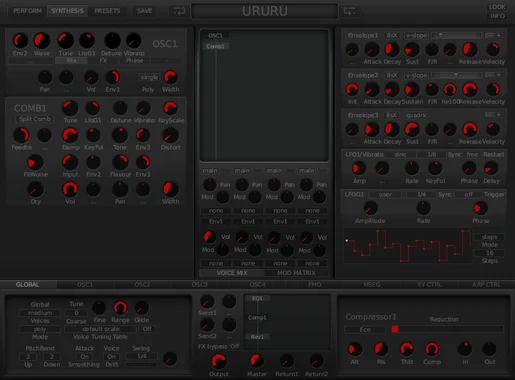The image size is (515, 380).
Task: Click the Comb1 Damp knob
Action: click(x=70, y=135)
